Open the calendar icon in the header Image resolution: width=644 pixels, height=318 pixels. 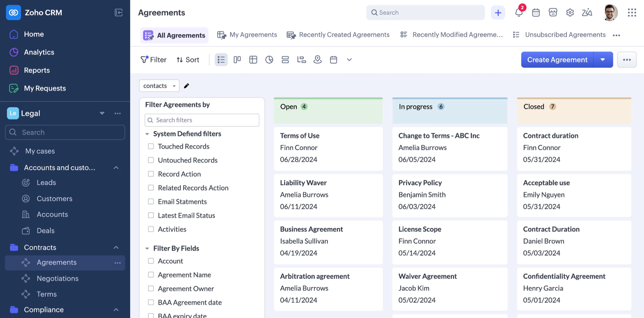click(x=536, y=13)
